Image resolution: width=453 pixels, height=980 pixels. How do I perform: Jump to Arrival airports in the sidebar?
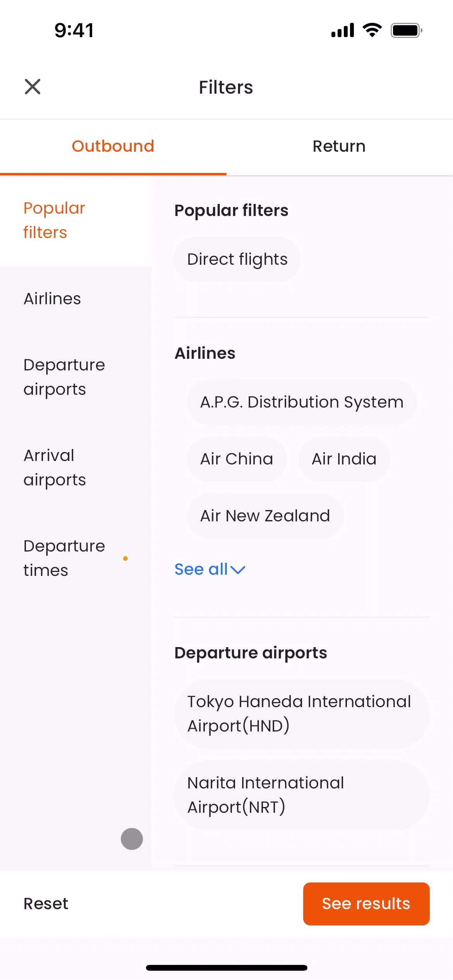click(x=55, y=468)
